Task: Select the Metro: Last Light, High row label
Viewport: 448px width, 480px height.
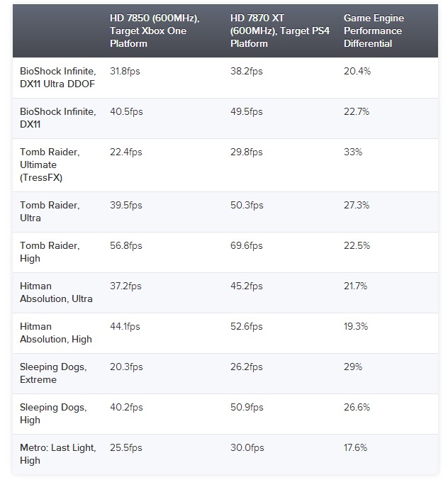Action: tap(58, 454)
